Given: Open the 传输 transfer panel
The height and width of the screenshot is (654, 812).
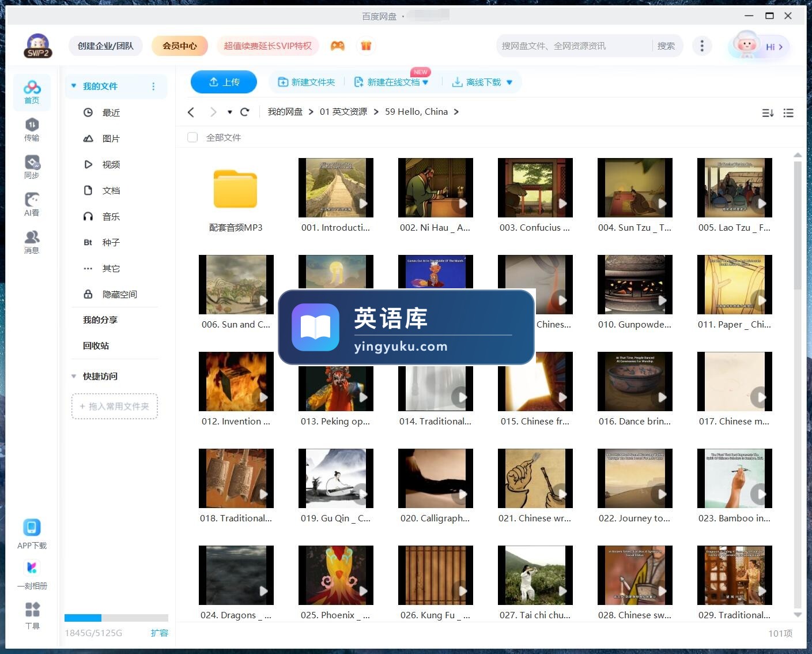Looking at the screenshot, I should click(32, 130).
